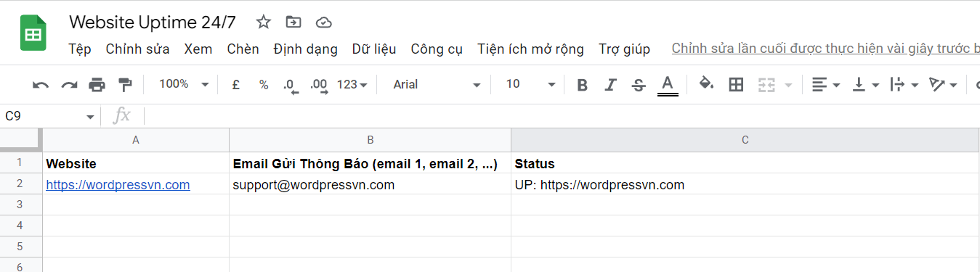Image resolution: width=980 pixels, height=272 pixels.
Task: Toggle italic formatting
Action: click(x=610, y=85)
